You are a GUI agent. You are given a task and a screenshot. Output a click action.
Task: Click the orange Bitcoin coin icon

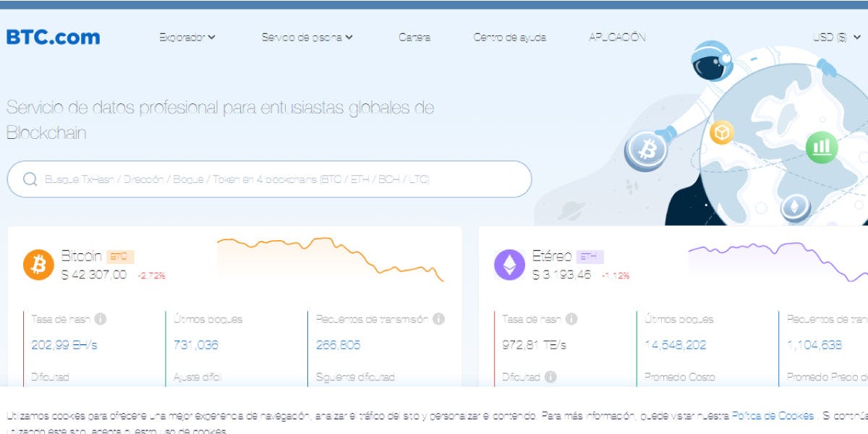[38, 265]
